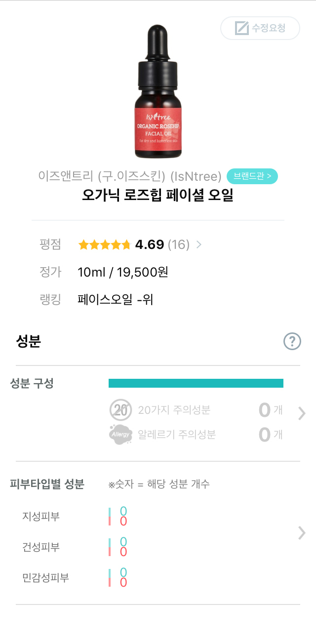
Task: Tap the pencil edit icon
Action: [x=241, y=28]
